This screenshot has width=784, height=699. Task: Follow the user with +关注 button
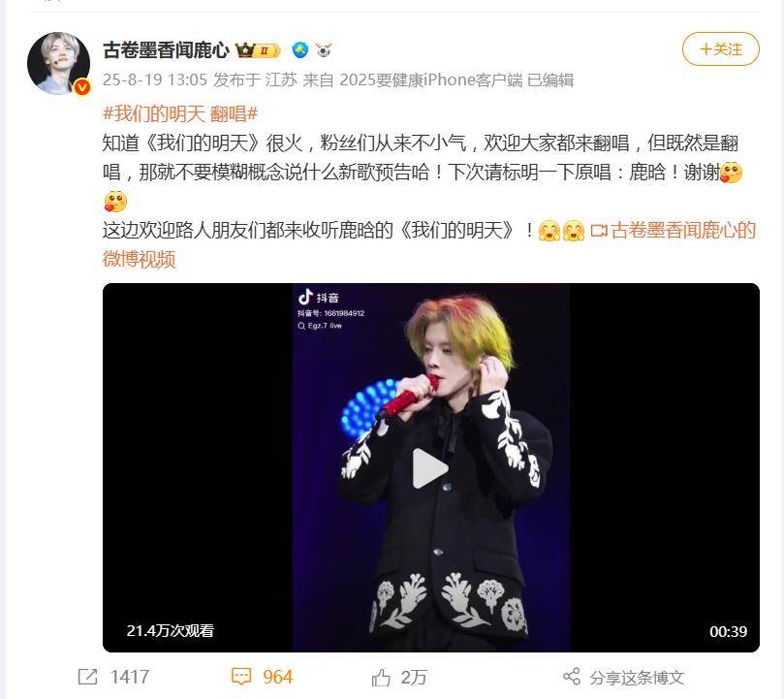pyautogui.click(x=720, y=49)
